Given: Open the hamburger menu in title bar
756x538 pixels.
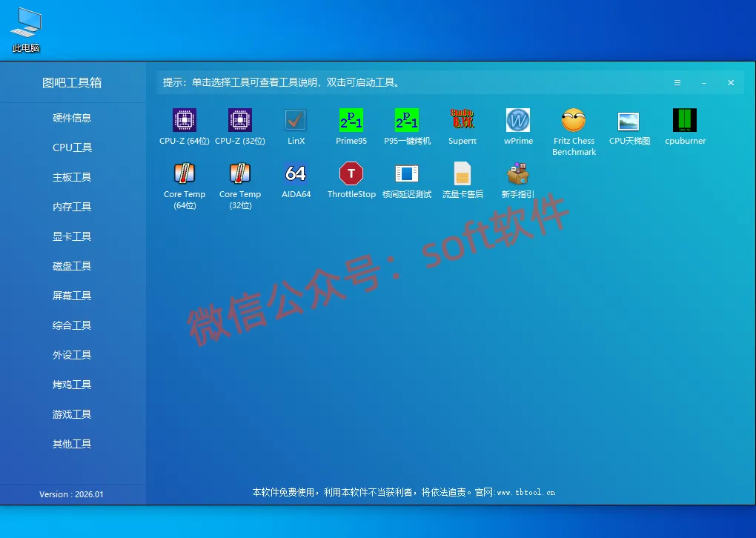Looking at the screenshot, I should tap(677, 82).
